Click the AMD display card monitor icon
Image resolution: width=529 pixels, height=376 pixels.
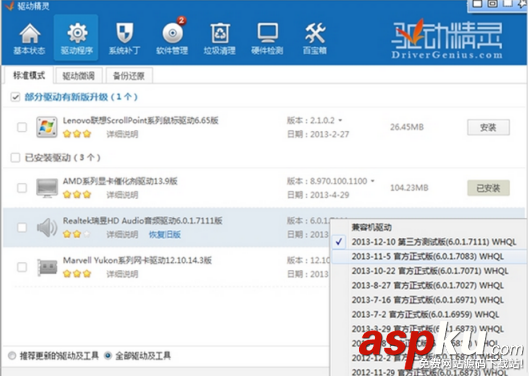47,188
